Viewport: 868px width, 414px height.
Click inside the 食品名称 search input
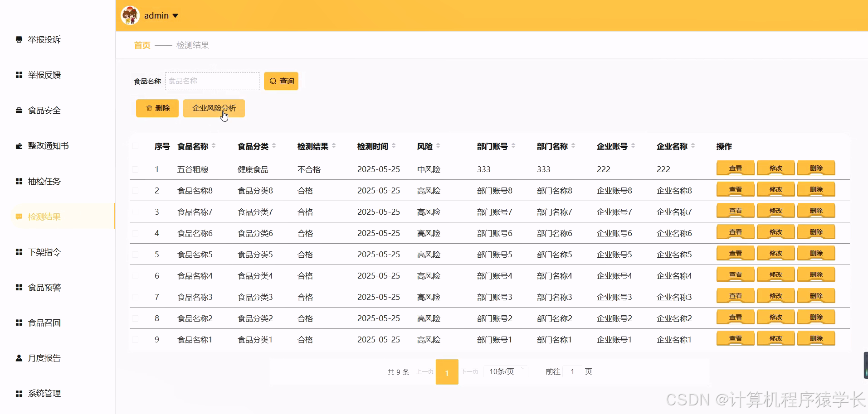212,81
